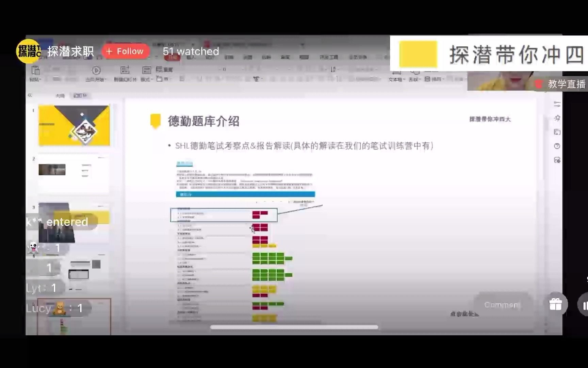Select the red highlighted 开始 ribbon tab
Viewport: 588px width, 368px height.
point(173,57)
